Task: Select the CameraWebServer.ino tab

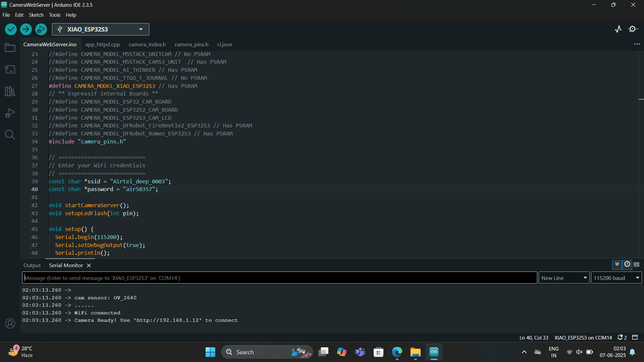Action: (x=50, y=45)
